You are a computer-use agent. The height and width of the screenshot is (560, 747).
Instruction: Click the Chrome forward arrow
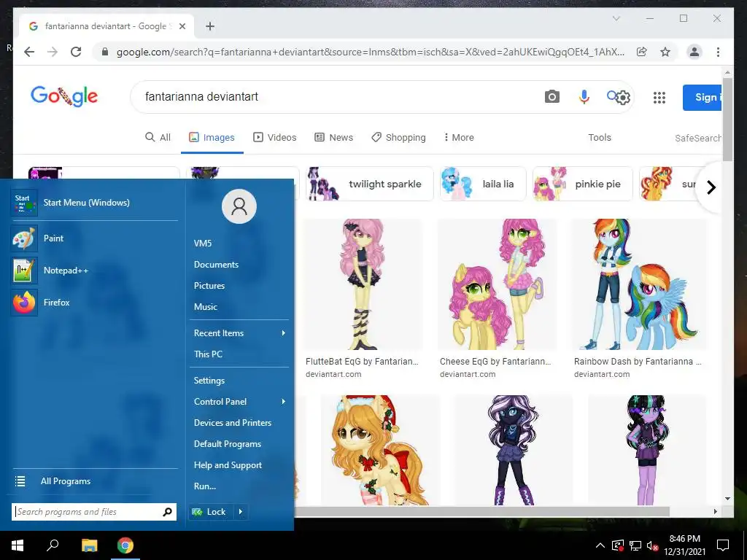click(53, 52)
